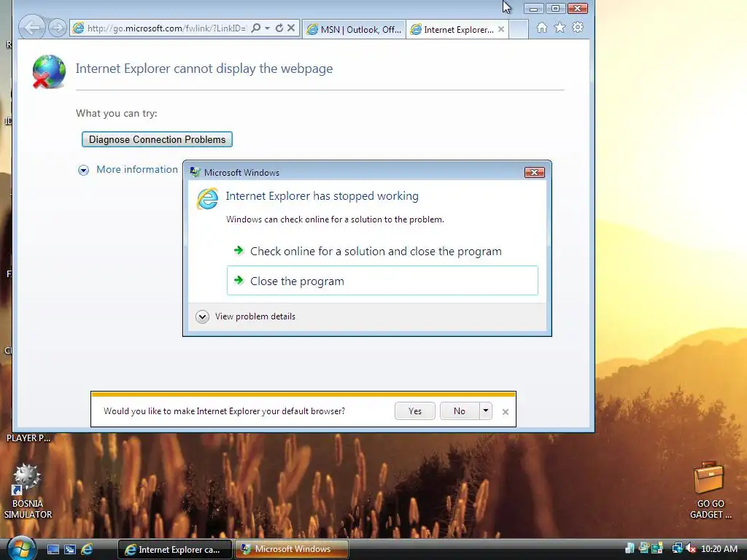Click the Home icon in toolbar
Image resolution: width=747 pixels, height=560 pixels.
(542, 28)
